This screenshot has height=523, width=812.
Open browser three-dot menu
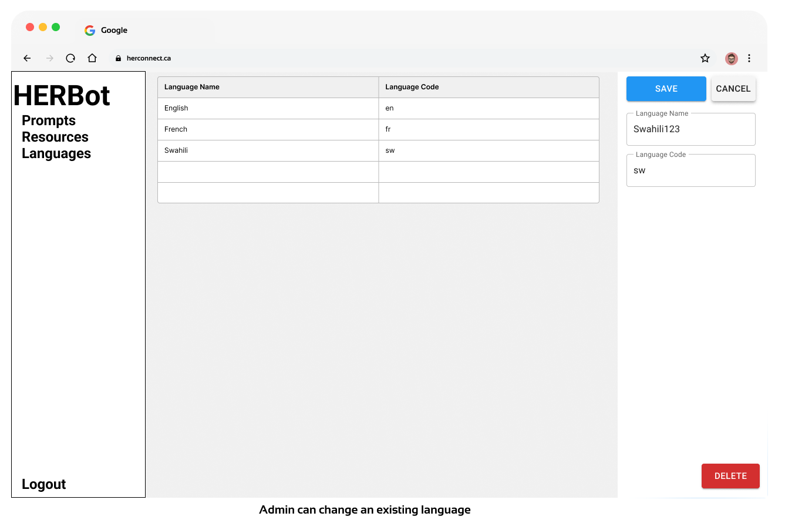pos(749,58)
